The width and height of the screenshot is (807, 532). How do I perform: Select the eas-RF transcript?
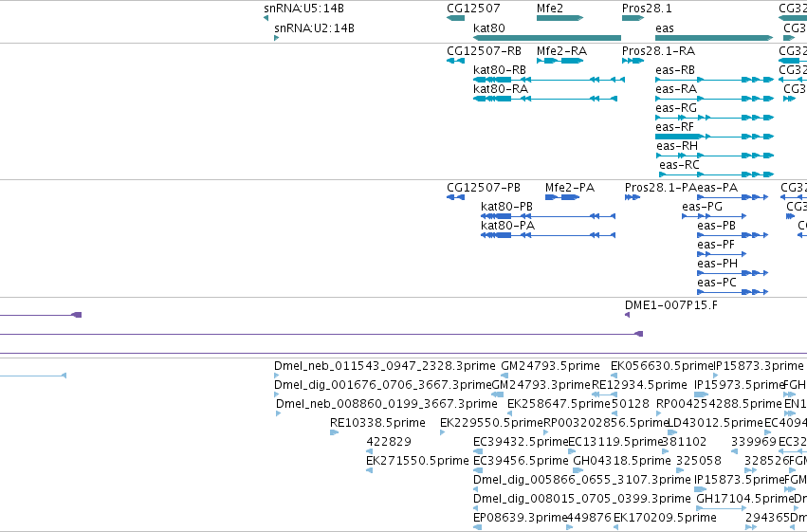pos(714,137)
